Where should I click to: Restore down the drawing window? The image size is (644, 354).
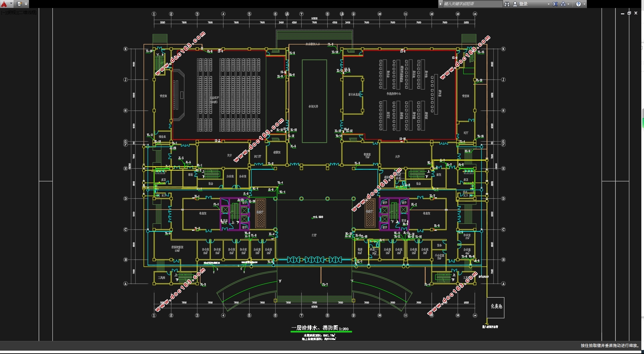pyautogui.click(x=629, y=13)
